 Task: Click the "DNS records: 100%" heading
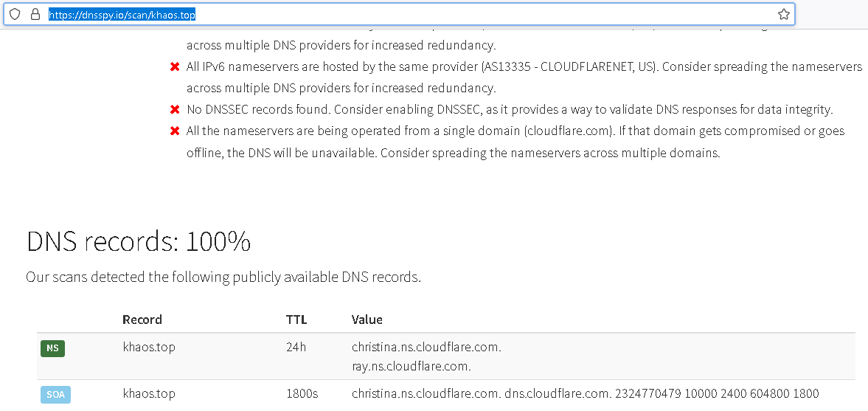pyautogui.click(x=139, y=242)
